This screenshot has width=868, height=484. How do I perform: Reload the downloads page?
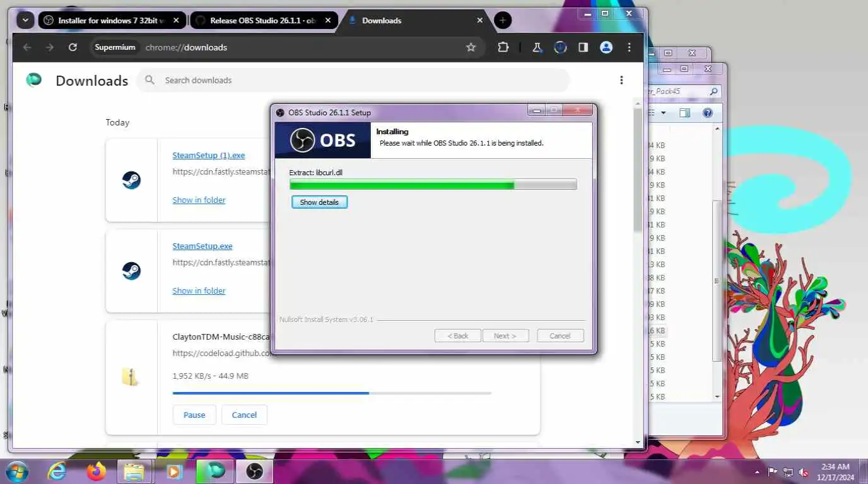[x=73, y=47]
